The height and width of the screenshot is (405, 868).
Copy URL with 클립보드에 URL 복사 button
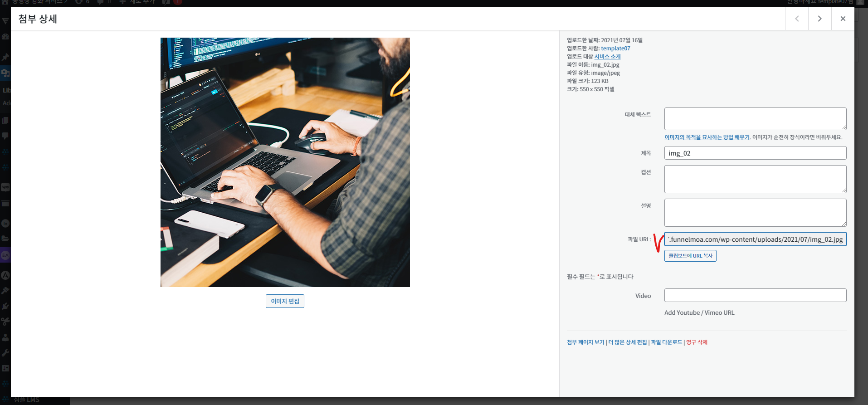pyautogui.click(x=690, y=256)
